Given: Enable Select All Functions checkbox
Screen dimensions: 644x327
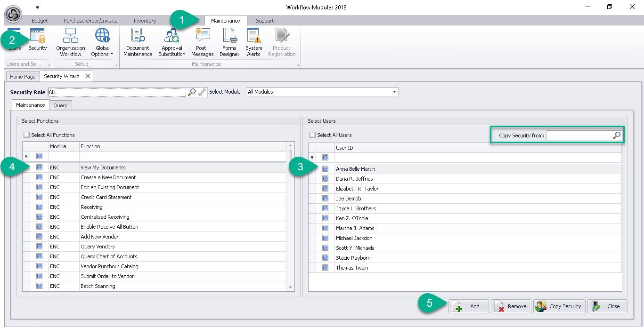Looking at the screenshot, I should point(27,135).
